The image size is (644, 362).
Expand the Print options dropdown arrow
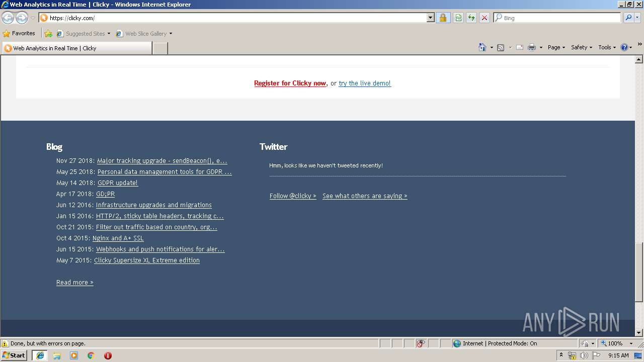541,47
